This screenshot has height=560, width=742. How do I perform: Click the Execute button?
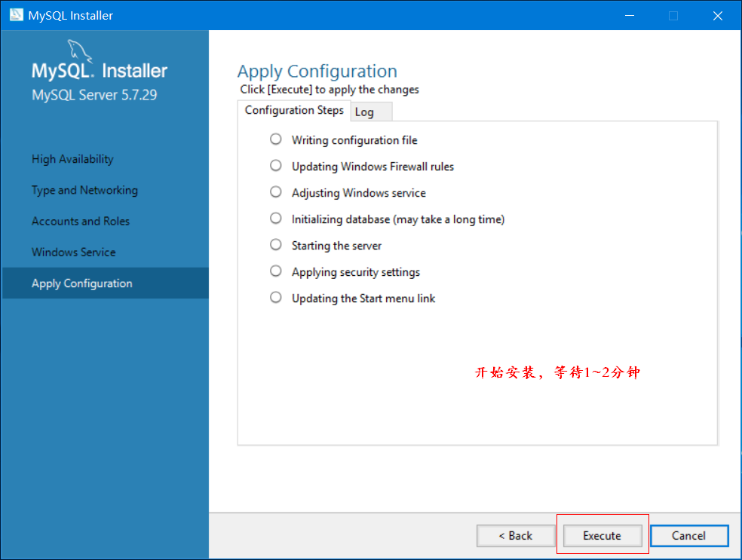pyautogui.click(x=602, y=535)
